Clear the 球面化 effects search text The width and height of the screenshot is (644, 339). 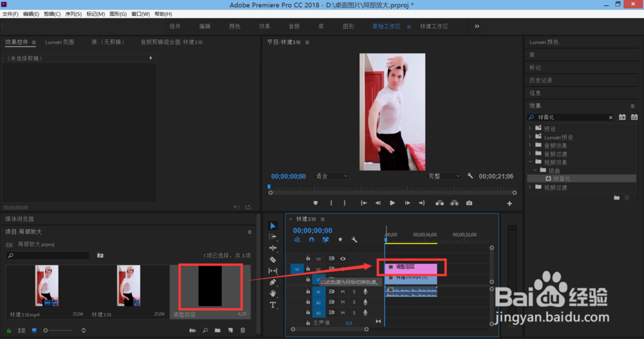(x=611, y=117)
